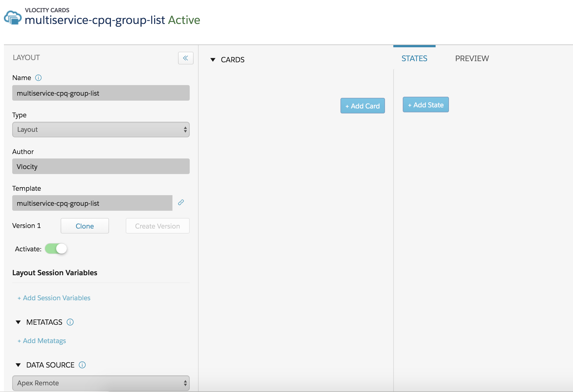
Task: Click the Layout Session Variables heading
Action: 55,273
